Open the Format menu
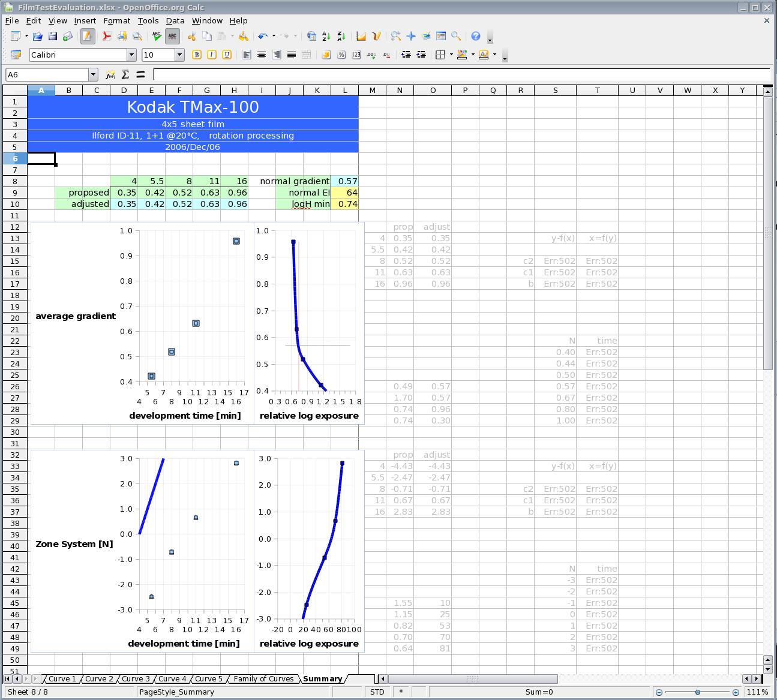This screenshot has width=777, height=700. [116, 20]
